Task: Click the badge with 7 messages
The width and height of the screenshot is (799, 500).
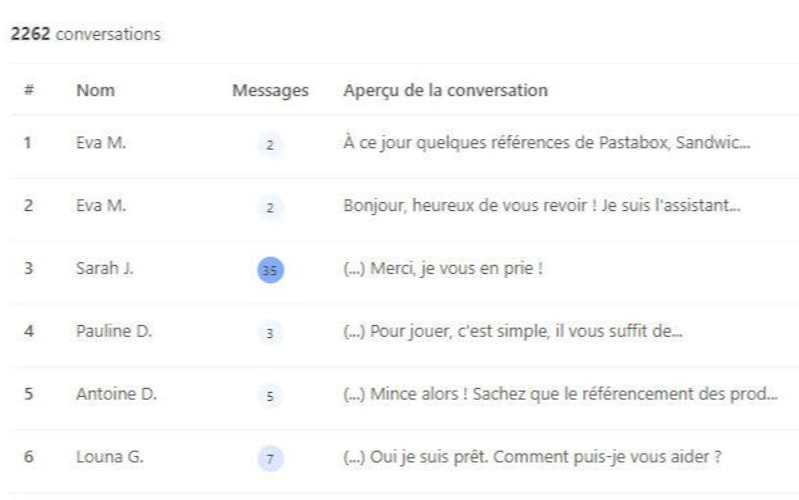Action: [x=270, y=458]
